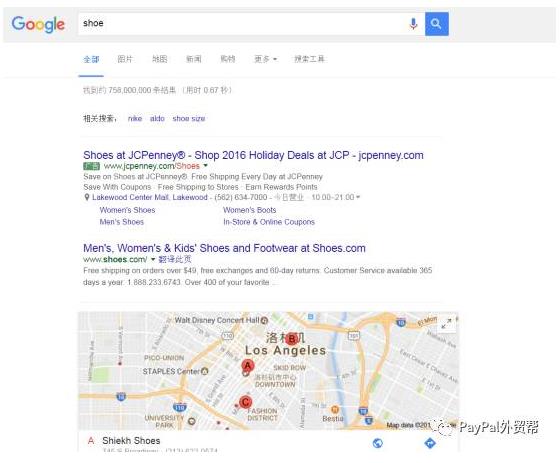560x463 pixels.
Task: Open Shiekh Shoes website globe icon
Action: 378,443
